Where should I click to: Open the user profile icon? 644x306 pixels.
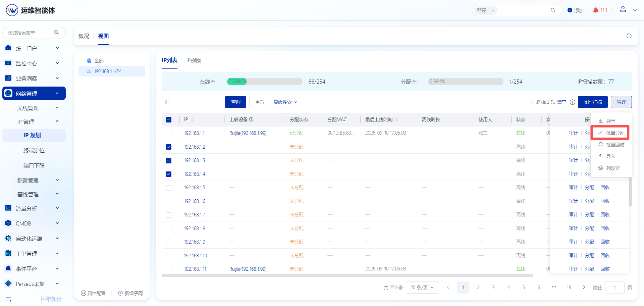click(623, 9)
